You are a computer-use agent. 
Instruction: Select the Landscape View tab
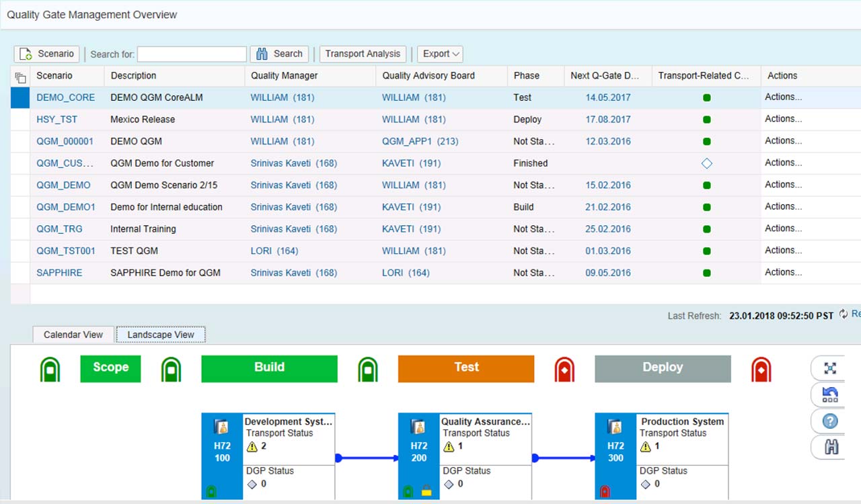pos(161,335)
